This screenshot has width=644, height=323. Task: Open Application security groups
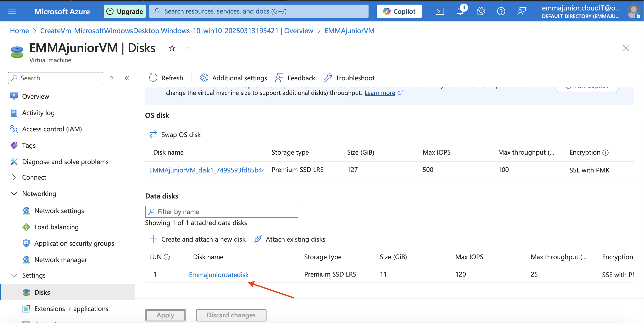[74, 243]
